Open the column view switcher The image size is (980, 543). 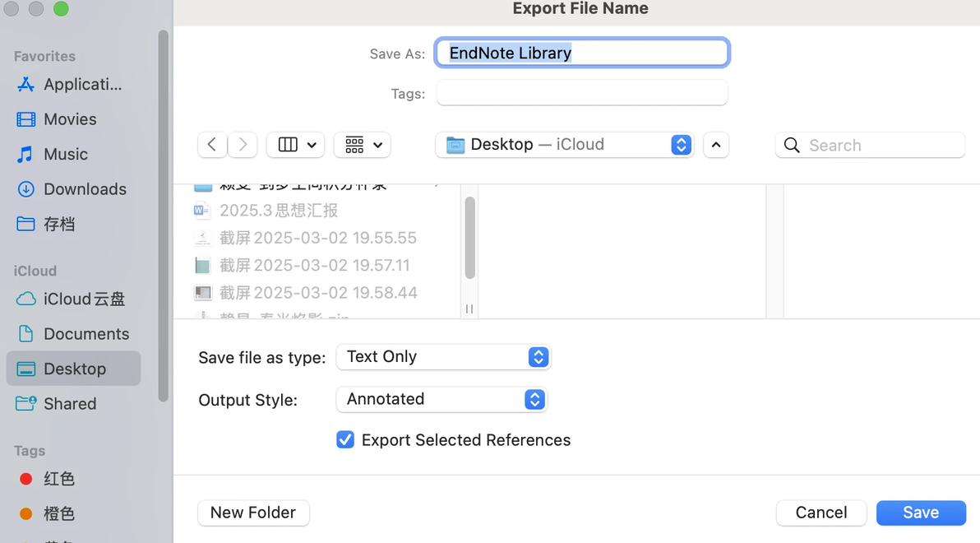pos(295,145)
